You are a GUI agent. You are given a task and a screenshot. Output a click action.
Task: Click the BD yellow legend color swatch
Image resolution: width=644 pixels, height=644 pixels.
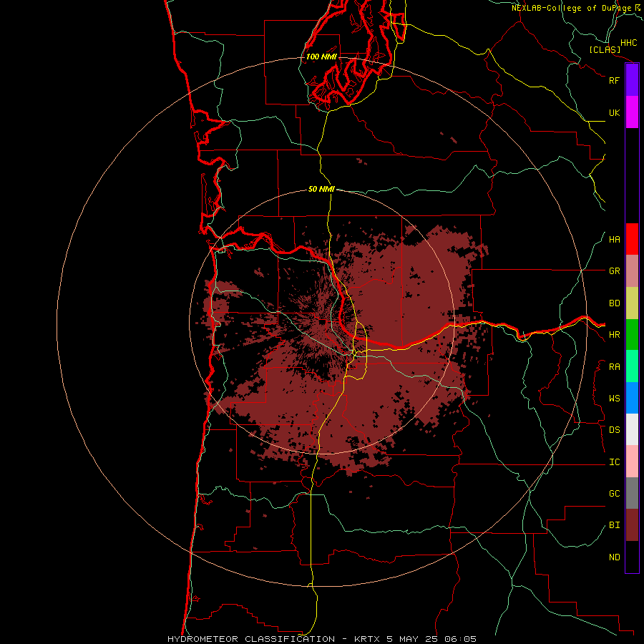[x=632, y=303]
